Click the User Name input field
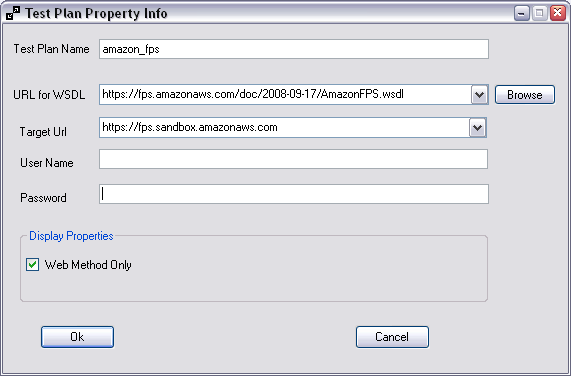 pos(294,159)
